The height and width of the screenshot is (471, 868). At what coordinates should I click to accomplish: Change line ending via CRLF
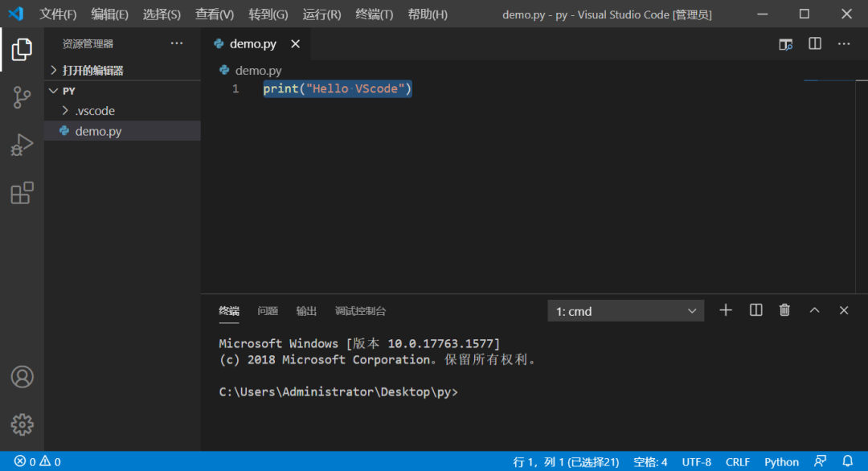pyautogui.click(x=737, y=461)
